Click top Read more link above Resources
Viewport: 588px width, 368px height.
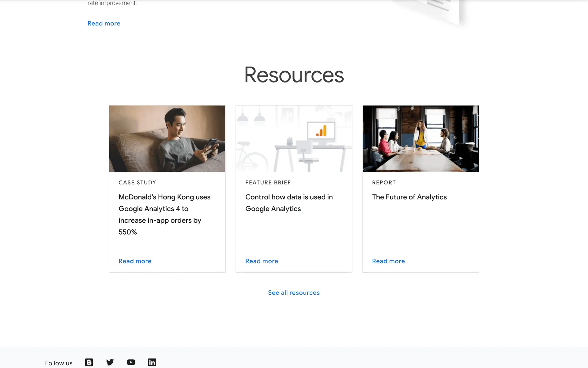[104, 23]
